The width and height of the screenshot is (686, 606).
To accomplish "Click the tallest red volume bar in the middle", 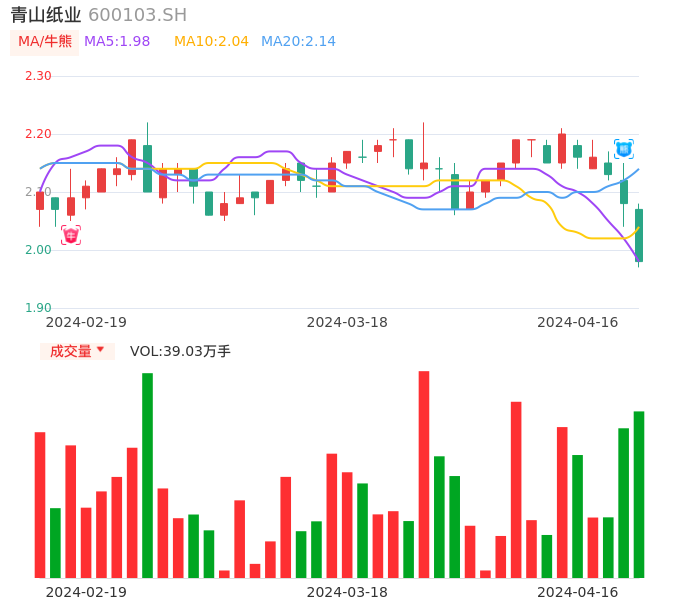I will [424, 474].
